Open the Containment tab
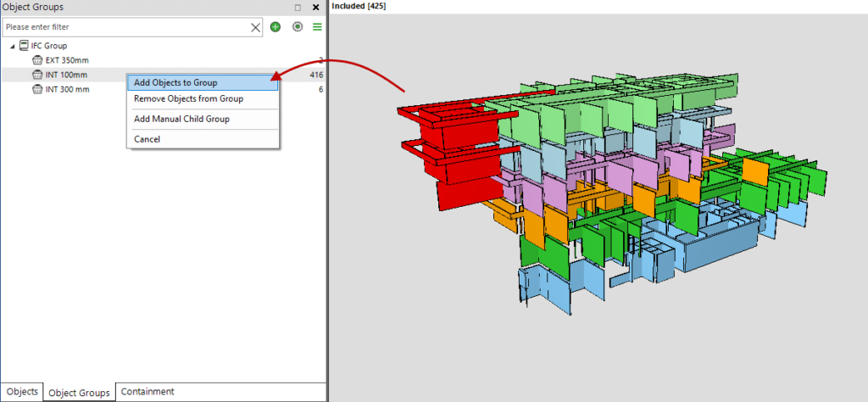The image size is (868, 402). (x=147, y=392)
